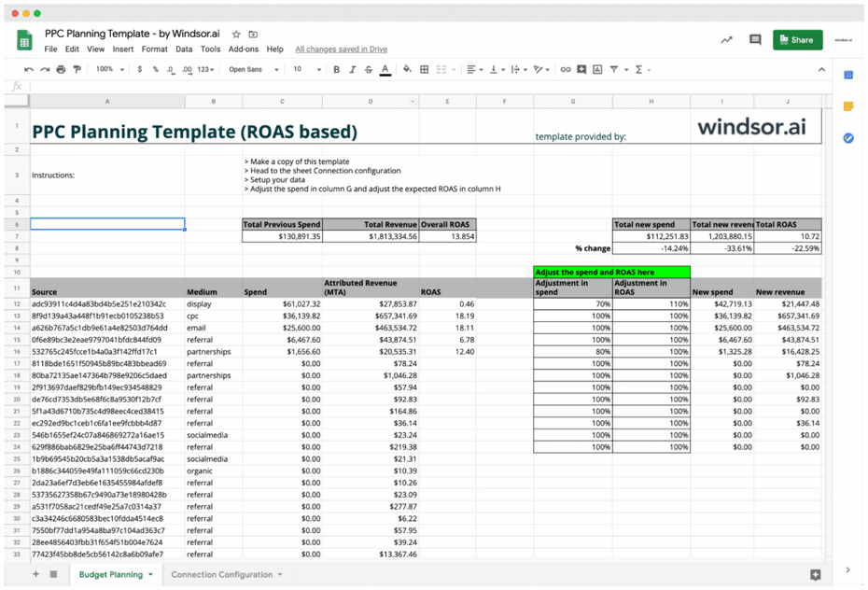868x590 pixels.
Task: Open the activity dashboard trend icon
Action: coord(726,40)
